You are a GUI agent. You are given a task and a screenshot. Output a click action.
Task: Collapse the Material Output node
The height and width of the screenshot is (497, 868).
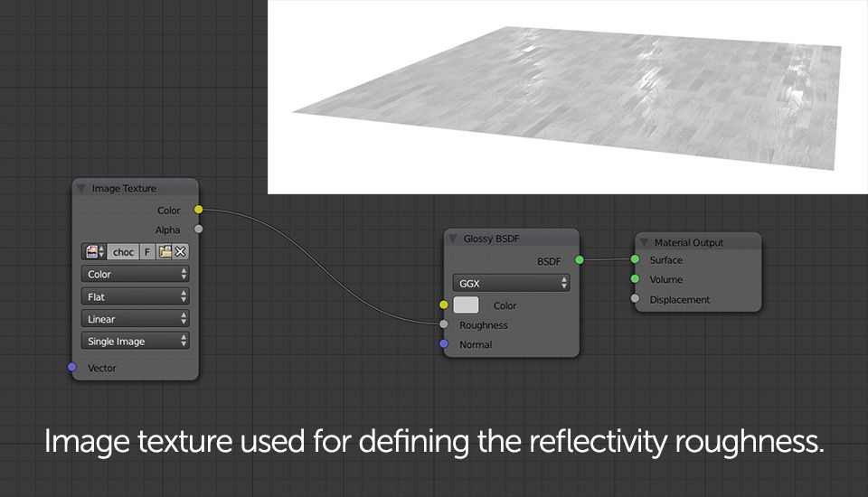[644, 242]
